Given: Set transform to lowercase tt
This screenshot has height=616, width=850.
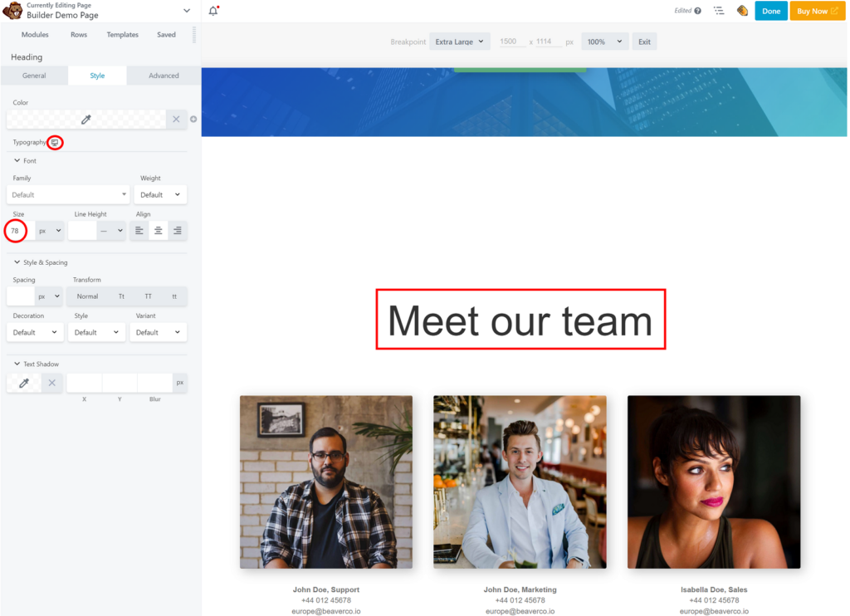Looking at the screenshot, I should point(174,296).
